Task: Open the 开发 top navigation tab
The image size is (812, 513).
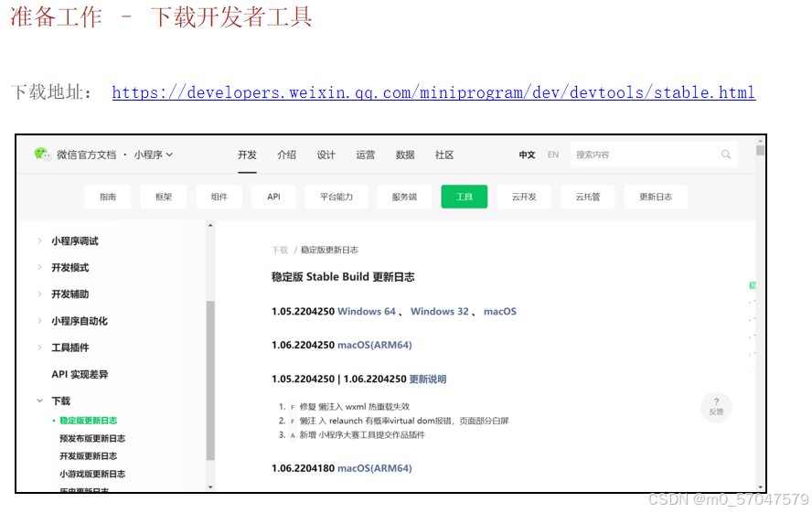Action: coord(247,155)
